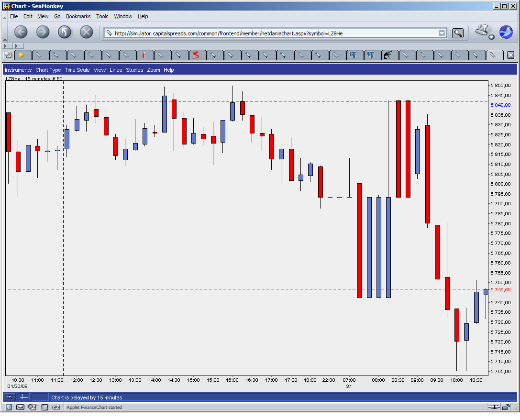Toggle the online/offline connection icon
Image resolution: width=520 pixels, height=420 pixels.
click(x=494, y=407)
